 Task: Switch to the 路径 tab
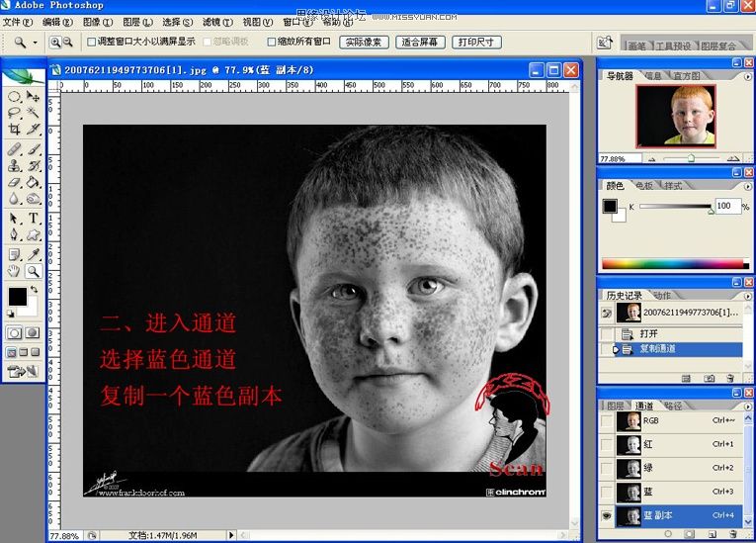point(674,406)
